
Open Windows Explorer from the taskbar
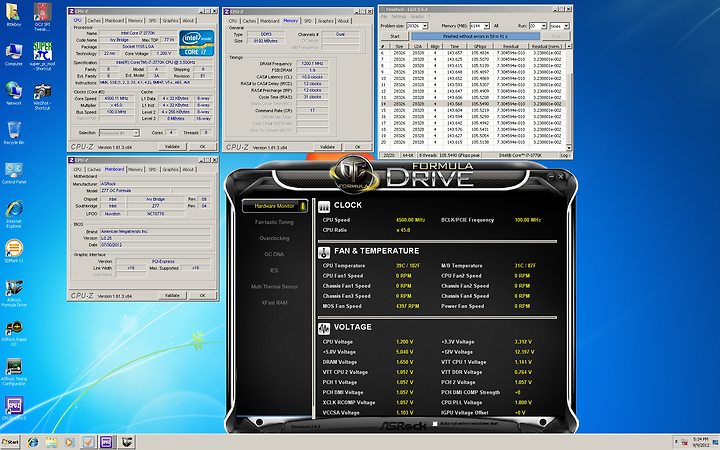click(51, 442)
